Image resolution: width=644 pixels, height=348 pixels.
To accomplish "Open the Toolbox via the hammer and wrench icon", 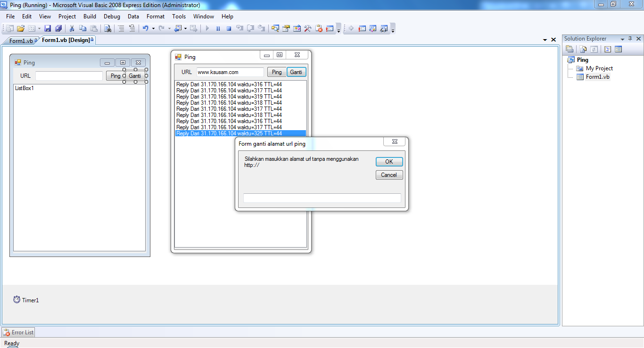I will pyautogui.click(x=308, y=28).
